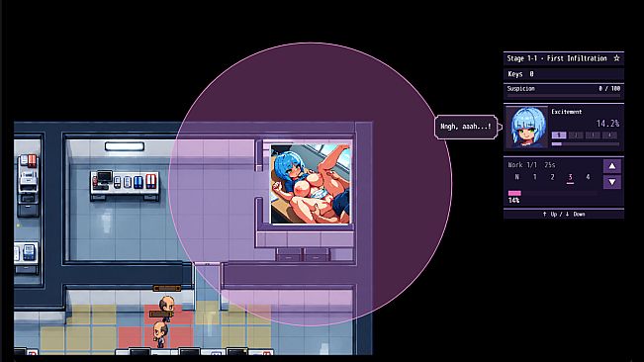Click the 'Suspicion' label
644x362 pixels.
coord(520,88)
